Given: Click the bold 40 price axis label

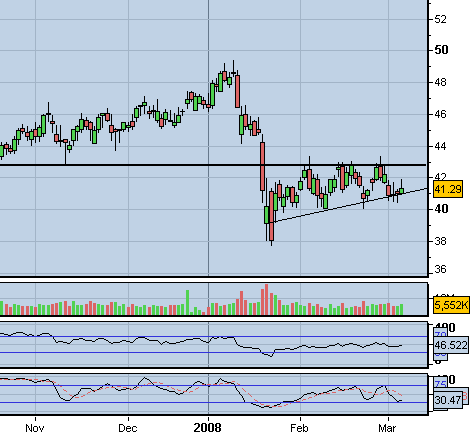Looking at the screenshot, I should coord(441,209).
